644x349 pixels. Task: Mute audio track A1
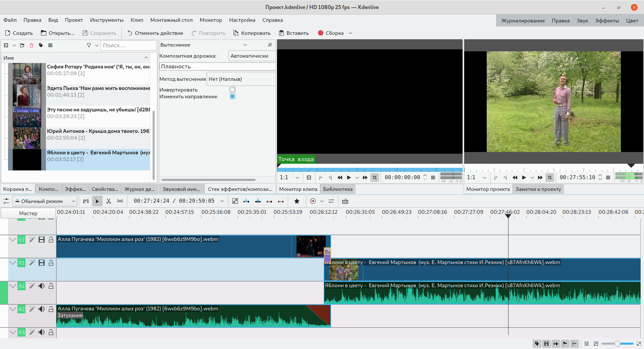tap(42, 286)
